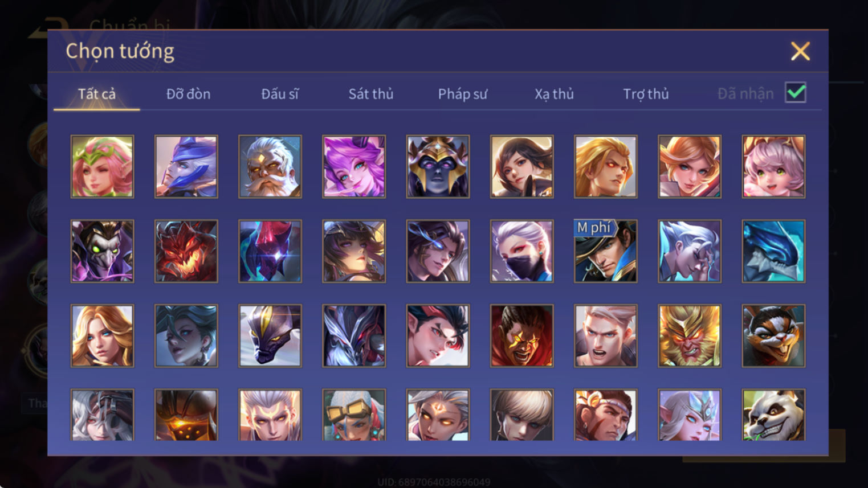
Task: Pick the panda hero portrait
Action: (773, 415)
